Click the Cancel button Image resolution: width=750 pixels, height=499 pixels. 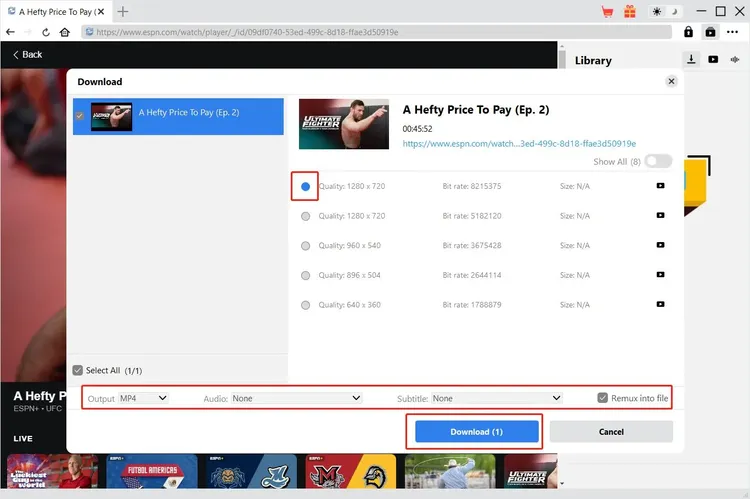[x=611, y=432]
